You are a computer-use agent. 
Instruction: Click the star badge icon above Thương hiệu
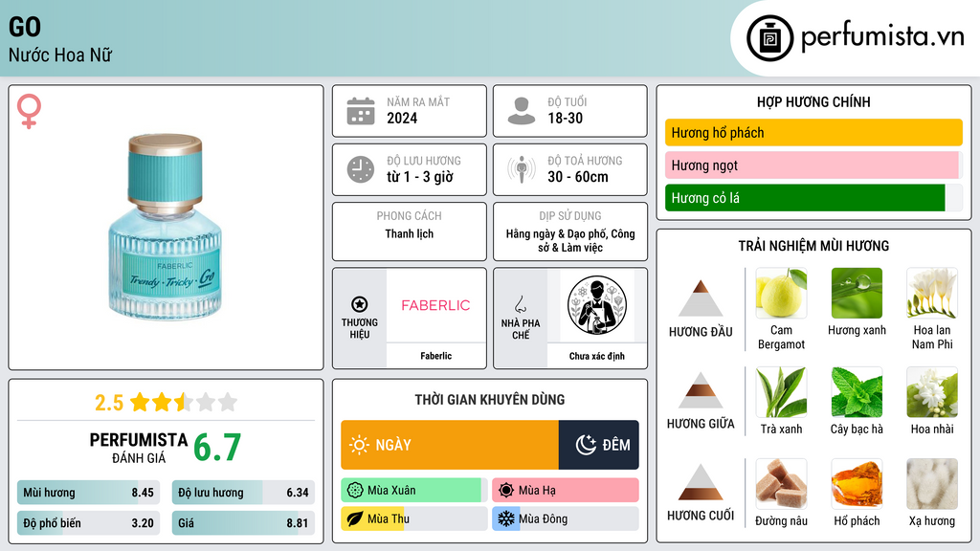point(360,304)
